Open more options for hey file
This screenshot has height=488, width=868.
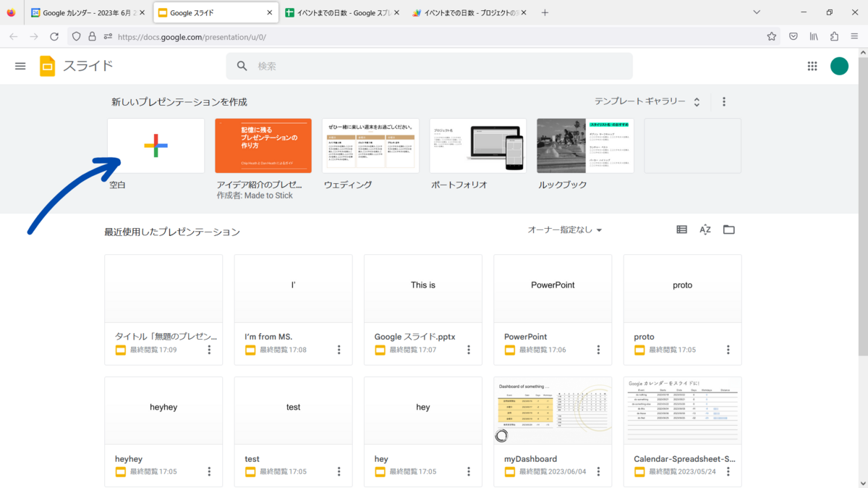tap(469, 471)
